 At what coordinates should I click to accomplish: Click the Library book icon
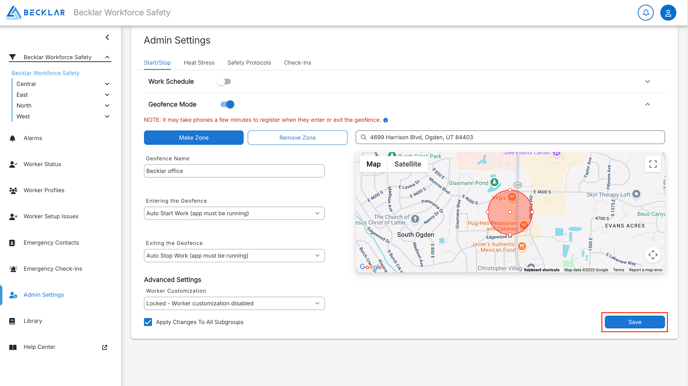(x=12, y=321)
